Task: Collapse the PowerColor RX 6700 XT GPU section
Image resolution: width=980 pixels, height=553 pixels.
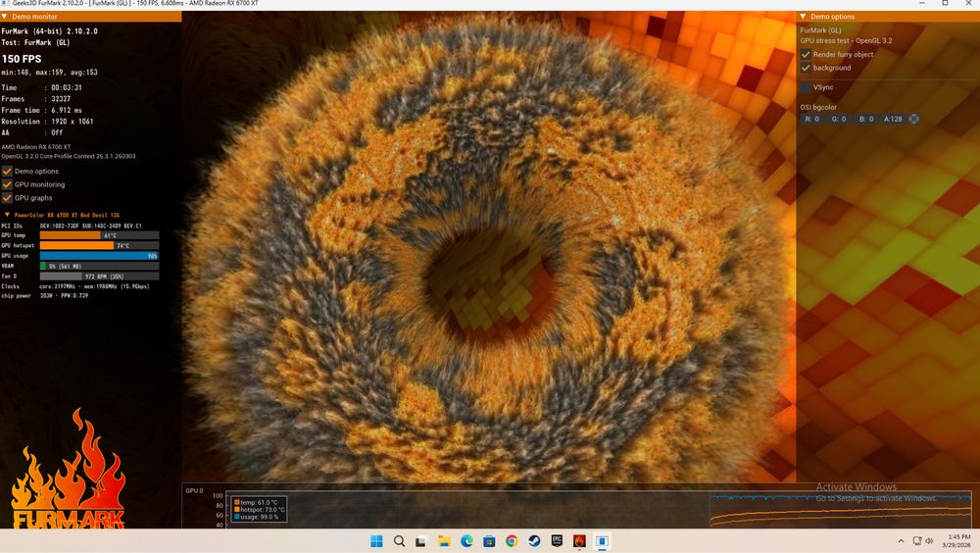Action: pos(7,215)
